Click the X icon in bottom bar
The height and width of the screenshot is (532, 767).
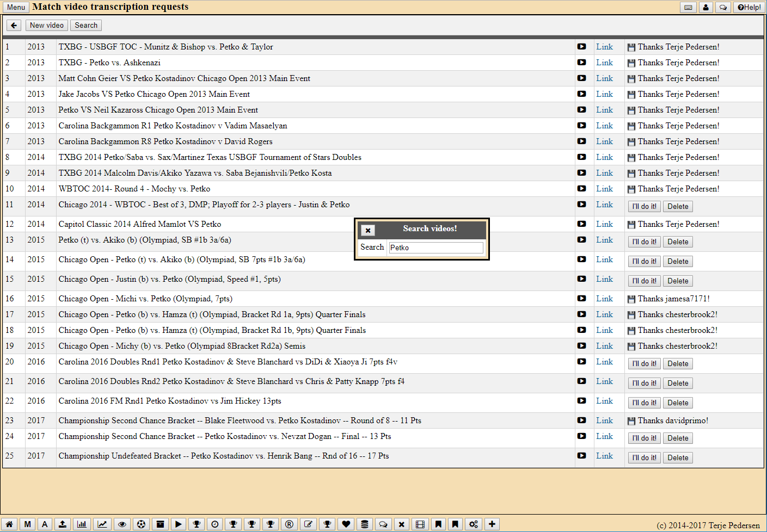(x=402, y=524)
